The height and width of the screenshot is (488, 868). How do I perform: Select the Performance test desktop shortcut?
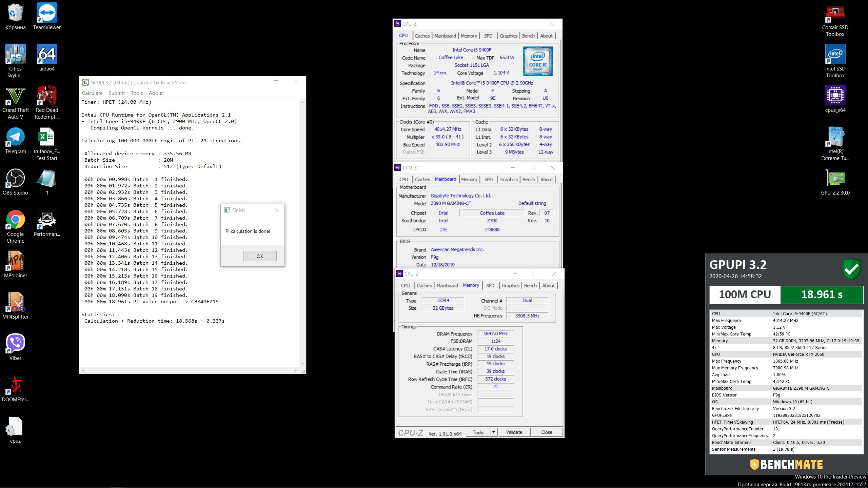coord(47,223)
